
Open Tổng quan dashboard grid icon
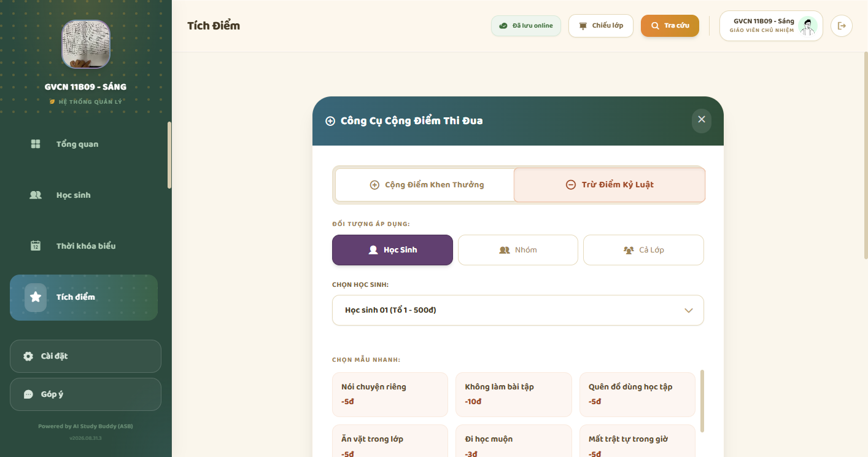[36, 144]
